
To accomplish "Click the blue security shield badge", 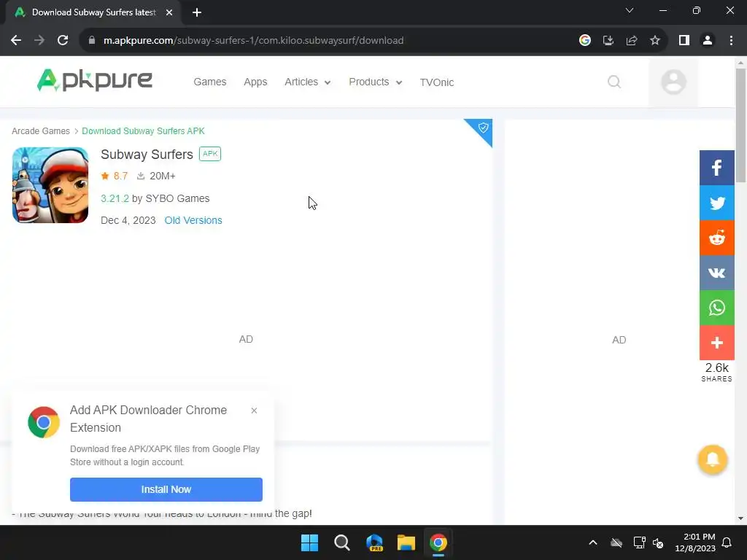I will [482, 128].
